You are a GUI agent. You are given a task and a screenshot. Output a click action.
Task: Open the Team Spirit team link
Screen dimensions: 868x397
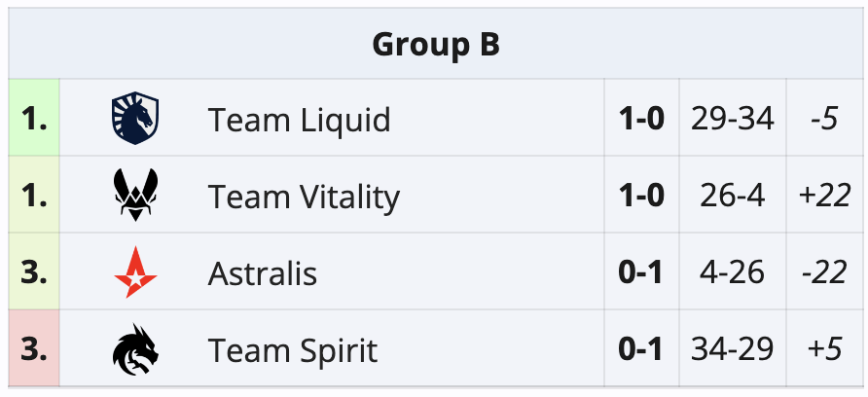293,350
